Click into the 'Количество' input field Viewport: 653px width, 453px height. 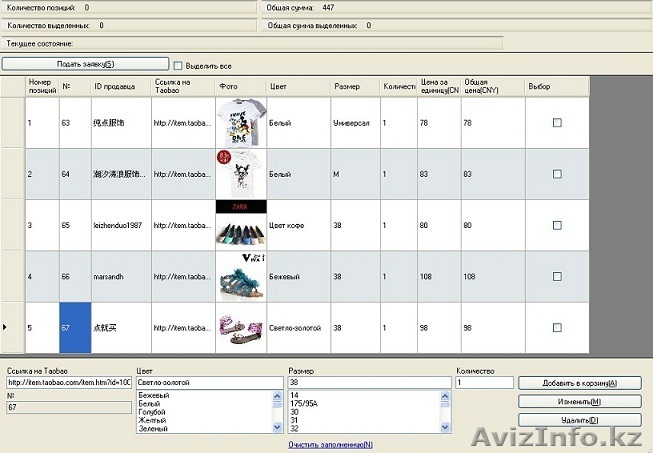coord(483,383)
